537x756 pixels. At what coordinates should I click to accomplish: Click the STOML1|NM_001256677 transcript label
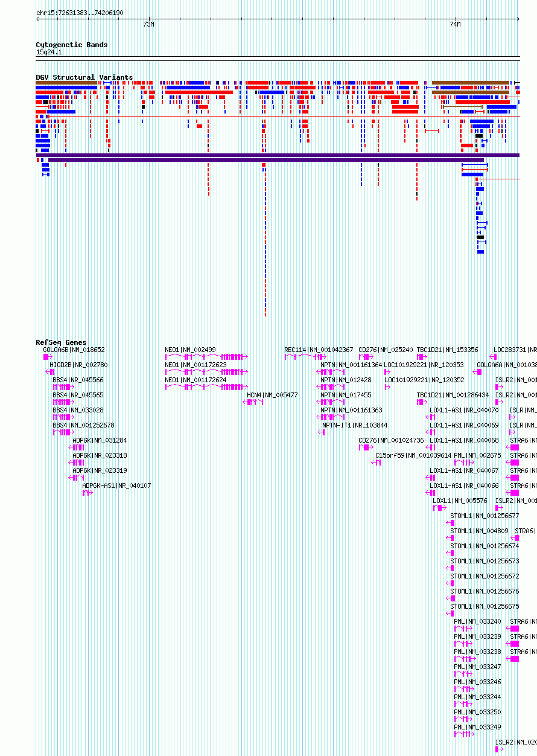click(485, 516)
